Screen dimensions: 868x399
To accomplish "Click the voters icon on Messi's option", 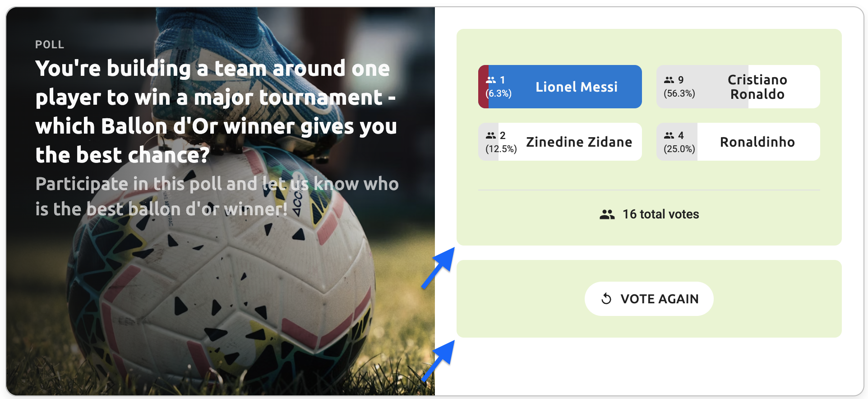I will click(491, 80).
